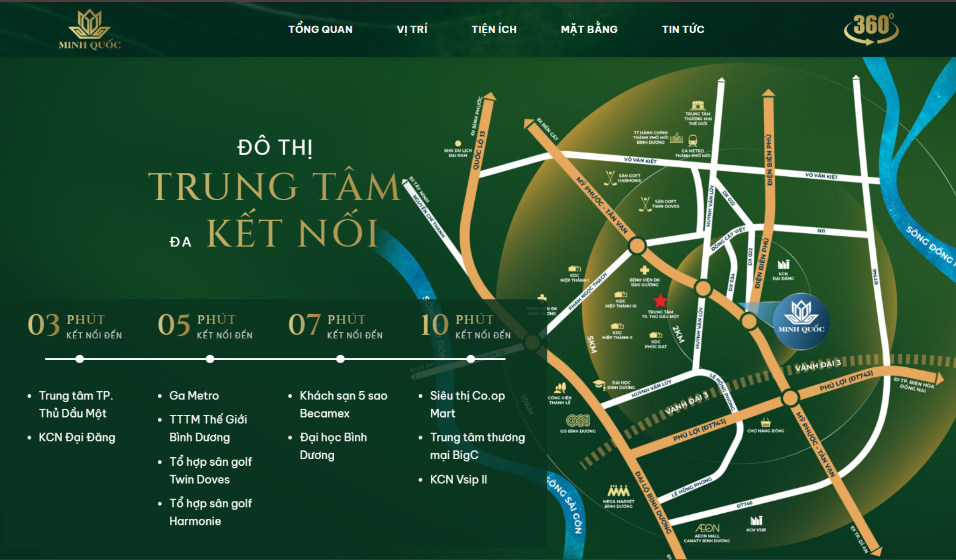956x560 pixels.
Task: Click the KCN Đại Đăng factory icon
Action: click(783, 265)
